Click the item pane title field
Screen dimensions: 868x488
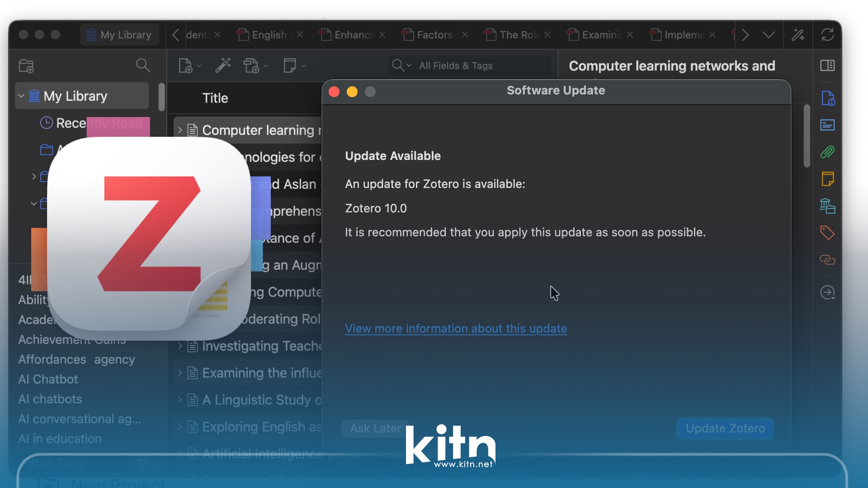point(672,66)
